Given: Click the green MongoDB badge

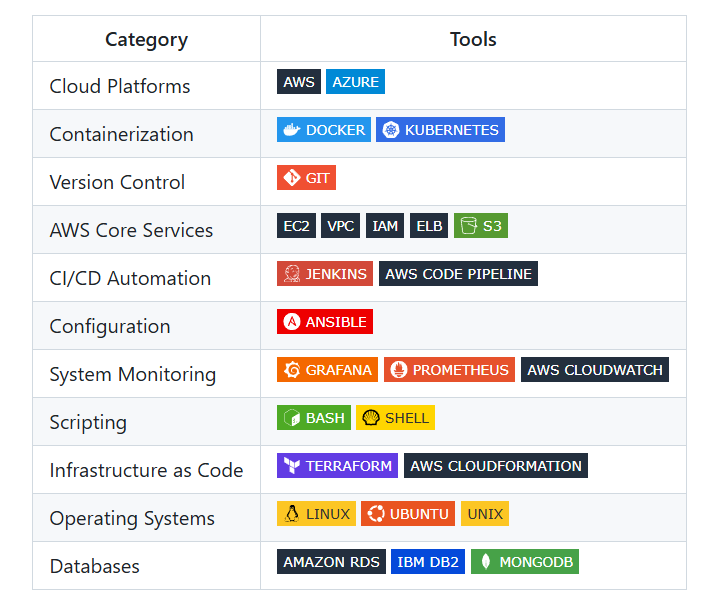Looking at the screenshot, I should coord(525,562).
